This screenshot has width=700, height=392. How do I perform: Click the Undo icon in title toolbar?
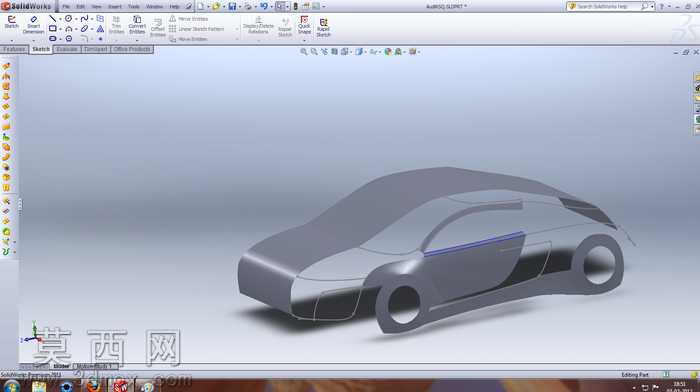pos(264,6)
